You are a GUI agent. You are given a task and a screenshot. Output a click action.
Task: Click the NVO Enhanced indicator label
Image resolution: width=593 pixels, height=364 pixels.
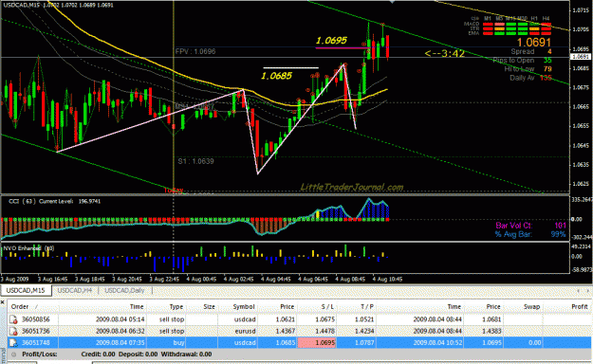[28, 248]
